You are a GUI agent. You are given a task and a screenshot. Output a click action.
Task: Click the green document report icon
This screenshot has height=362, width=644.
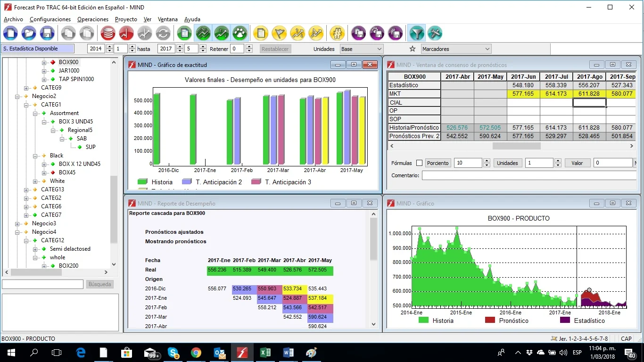click(185, 33)
